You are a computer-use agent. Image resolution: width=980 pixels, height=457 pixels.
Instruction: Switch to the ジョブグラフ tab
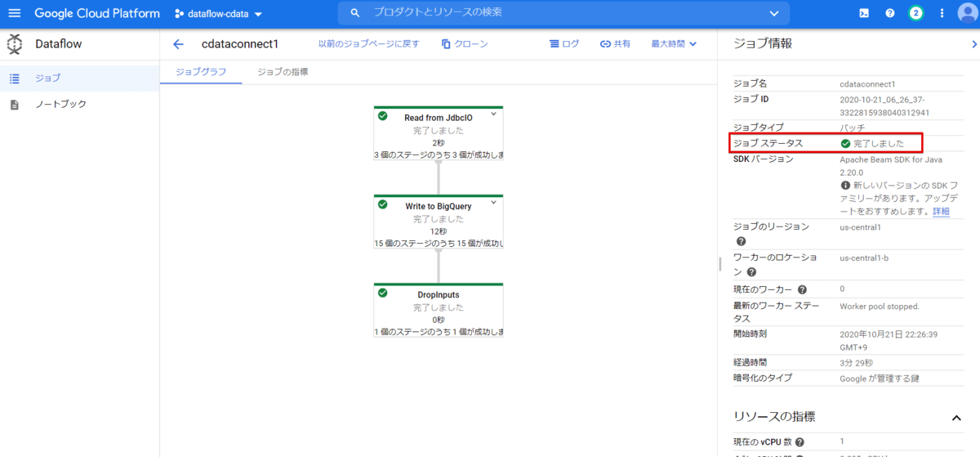202,72
